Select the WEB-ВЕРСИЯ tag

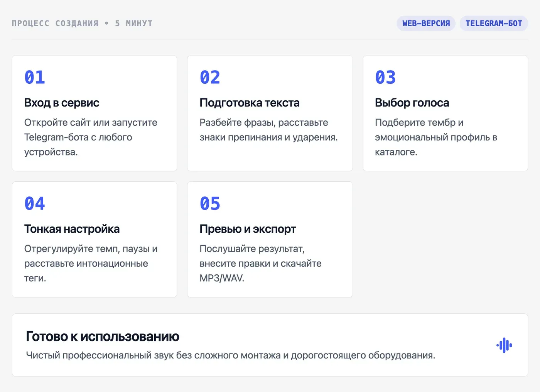click(x=426, y=24)
